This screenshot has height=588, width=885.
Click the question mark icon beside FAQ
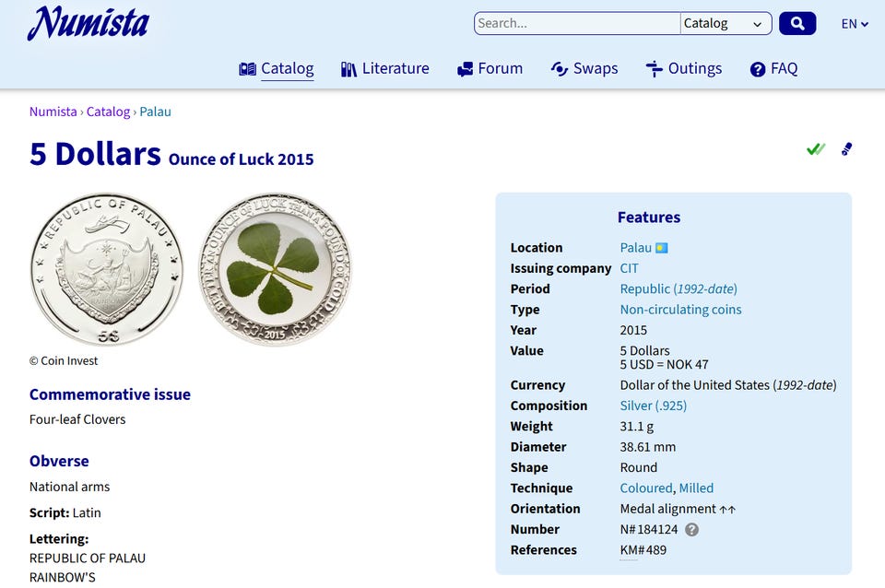(x=758, y=69)
